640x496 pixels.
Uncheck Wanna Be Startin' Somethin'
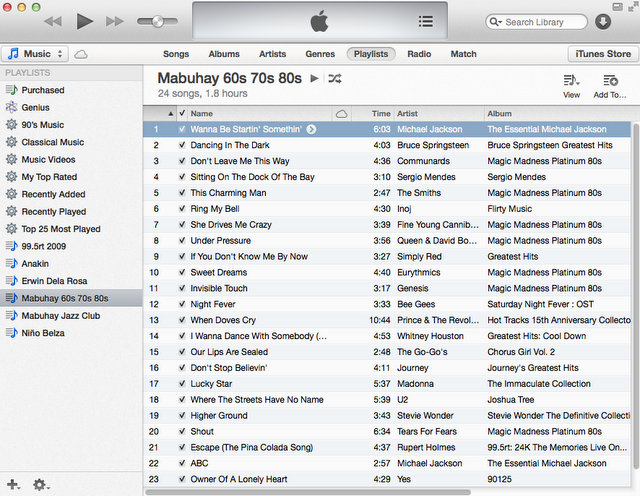182,129
